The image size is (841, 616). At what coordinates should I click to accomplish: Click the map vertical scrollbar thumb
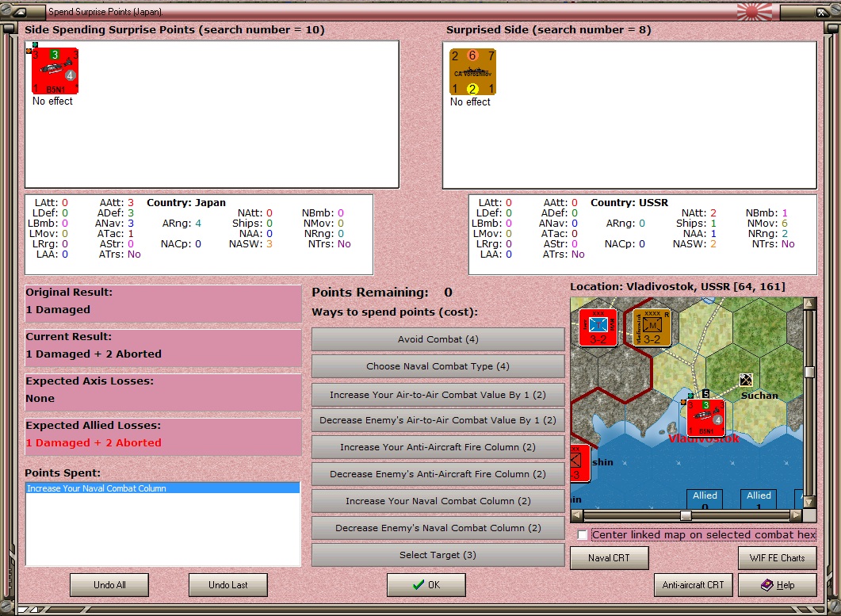809,372
